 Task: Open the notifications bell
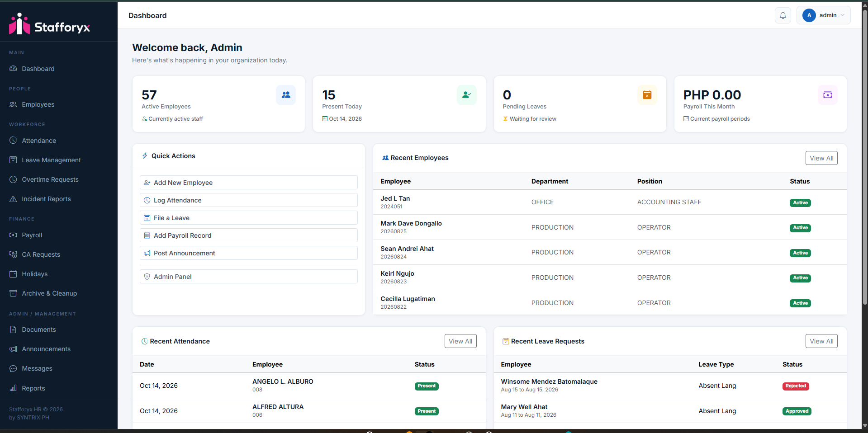click(783, 15)
